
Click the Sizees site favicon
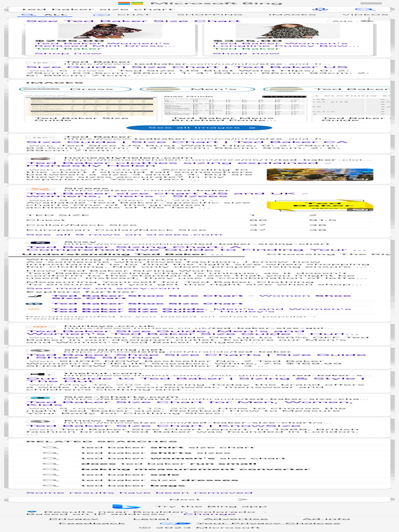pyautogui.click(x=40, y=189)
